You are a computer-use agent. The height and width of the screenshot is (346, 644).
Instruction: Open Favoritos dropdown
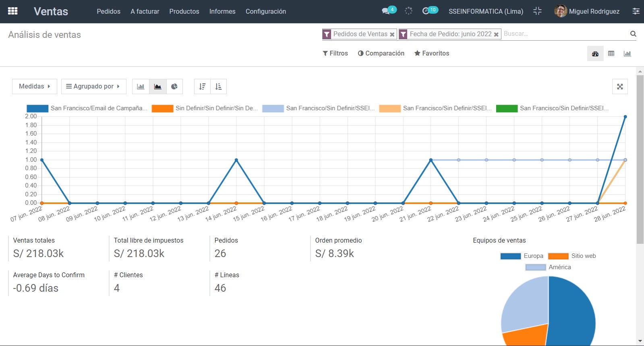click(x=432, y=53)
